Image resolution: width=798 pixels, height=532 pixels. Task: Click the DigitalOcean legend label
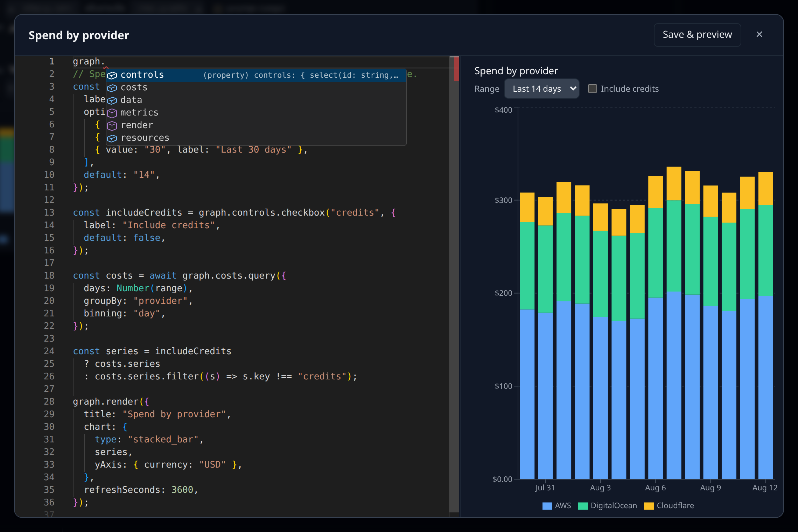pos(614,505)
